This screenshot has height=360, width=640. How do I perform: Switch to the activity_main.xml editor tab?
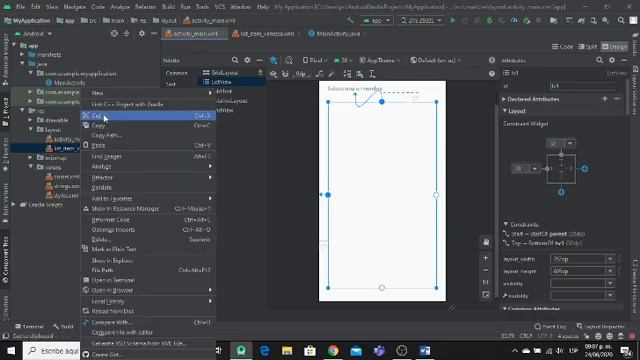click(x=195, y=33)
